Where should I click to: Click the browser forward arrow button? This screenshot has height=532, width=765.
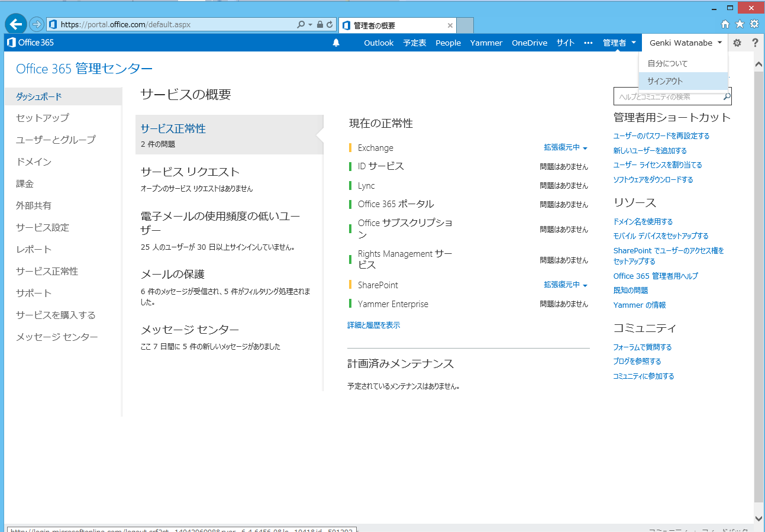(x=37, y=24)
